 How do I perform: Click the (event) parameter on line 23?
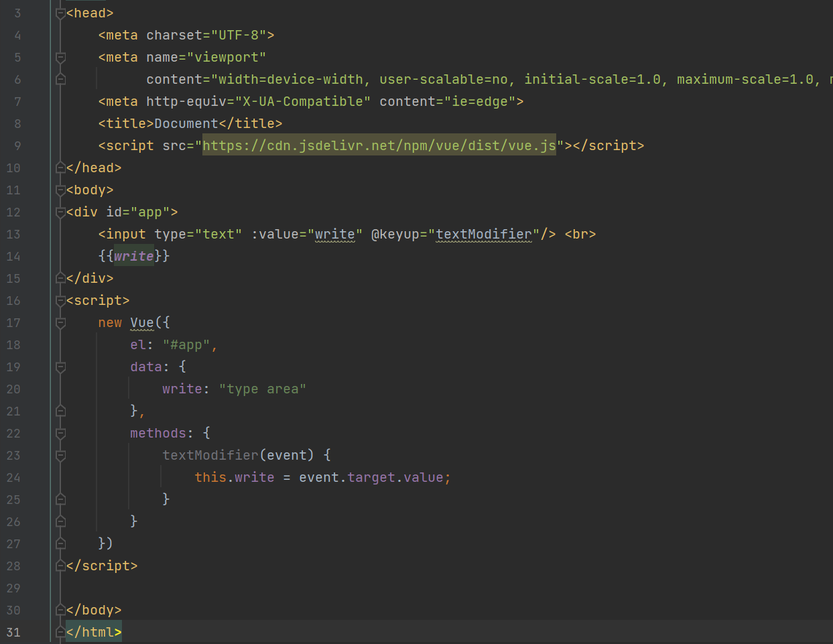point(287,456)
